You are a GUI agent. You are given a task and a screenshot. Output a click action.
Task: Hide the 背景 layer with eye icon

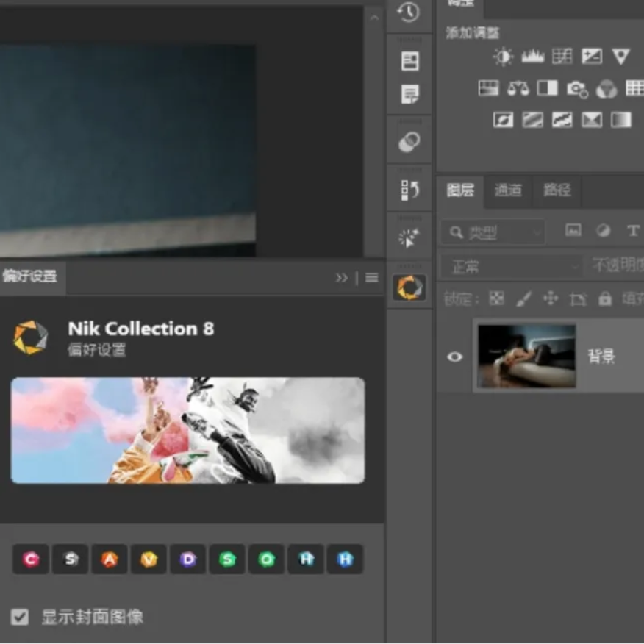pyautogui.click(x=454, y=357)
